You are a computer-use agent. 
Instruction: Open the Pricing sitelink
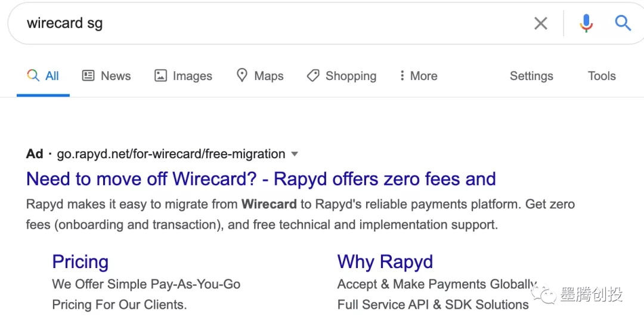click(x=80, y=262)
